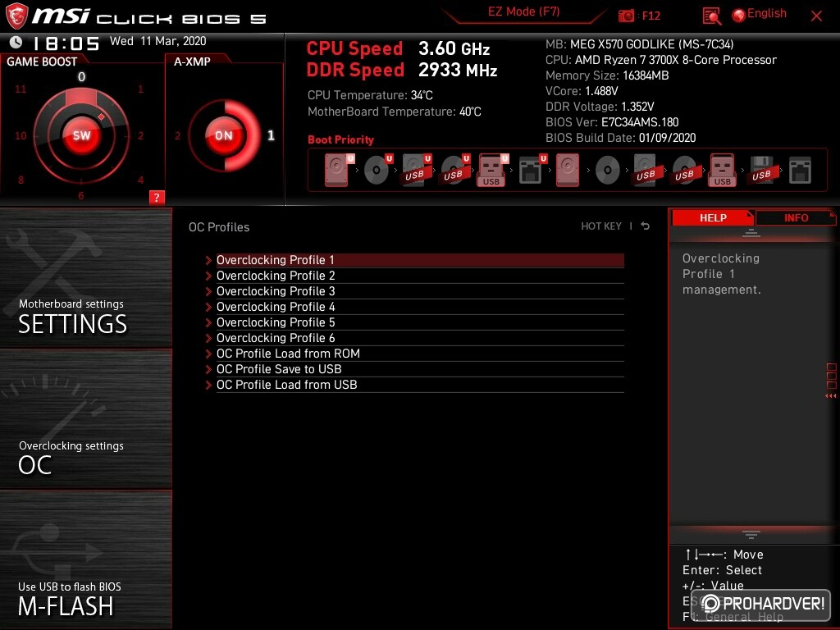The image size is (840, 630).
Task: Switch to the INFO tab
Action: [796, 217]
